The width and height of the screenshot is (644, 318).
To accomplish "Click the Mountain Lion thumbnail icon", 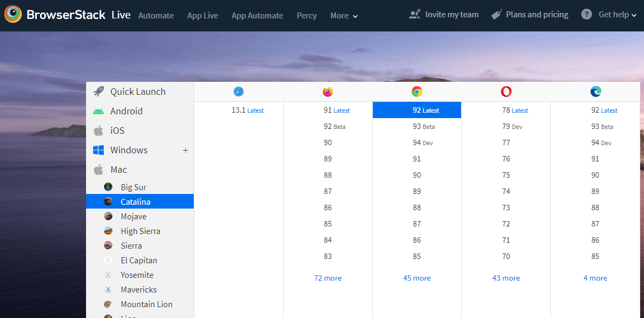I will (108, 304).
